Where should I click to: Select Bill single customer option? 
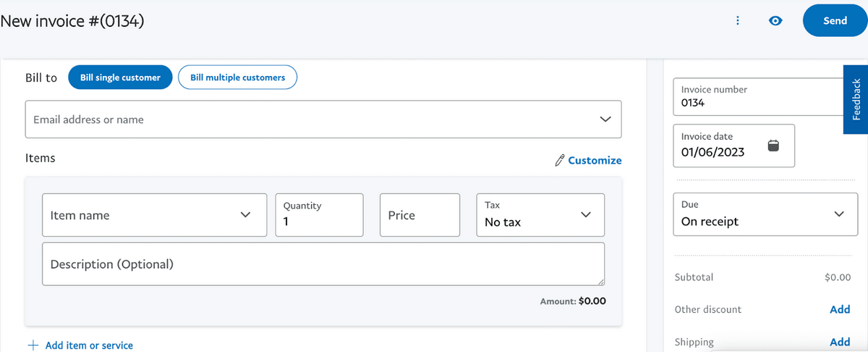tap(120, 77)
